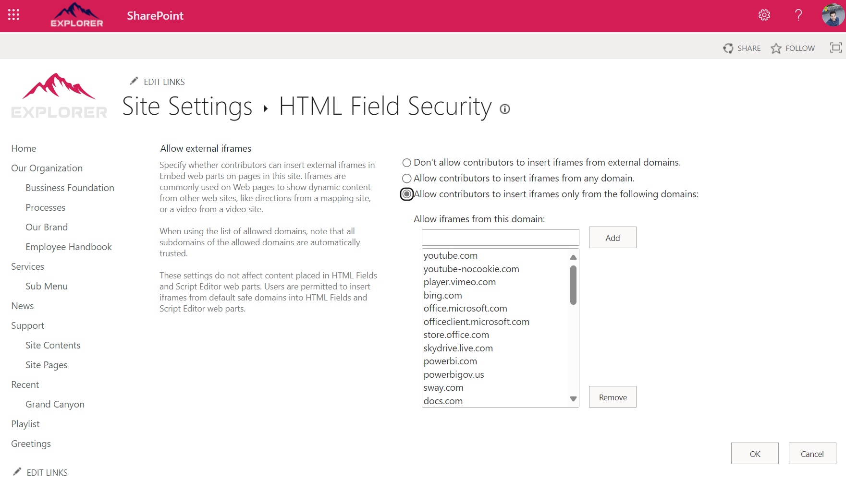The width and height of the screenshot is (846, 504).
Task: Click the allowed domain text field
Action: (x=500, y=238)
